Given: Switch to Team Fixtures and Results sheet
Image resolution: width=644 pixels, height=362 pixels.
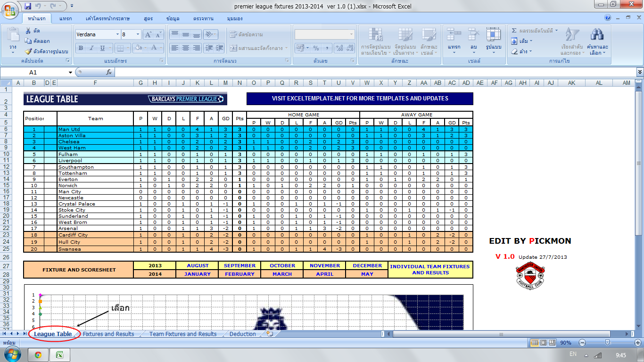Looking at the screenshot, I should pyautogui.click(x=183, y=334).
